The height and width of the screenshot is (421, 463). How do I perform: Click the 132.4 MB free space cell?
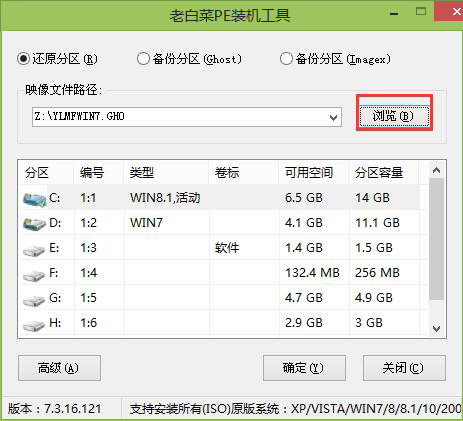coord(312,273)
